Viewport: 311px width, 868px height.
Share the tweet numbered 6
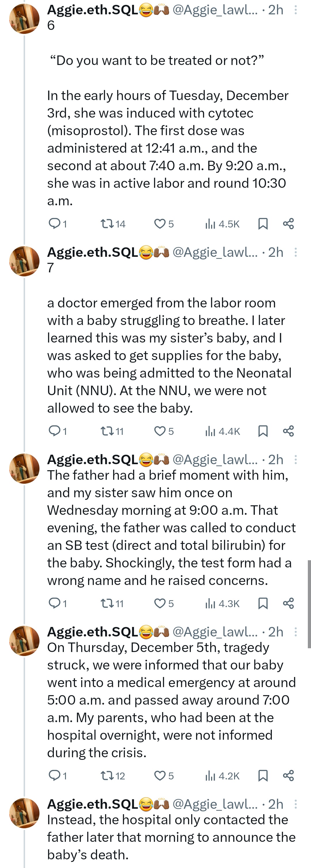tap(289, 223)
